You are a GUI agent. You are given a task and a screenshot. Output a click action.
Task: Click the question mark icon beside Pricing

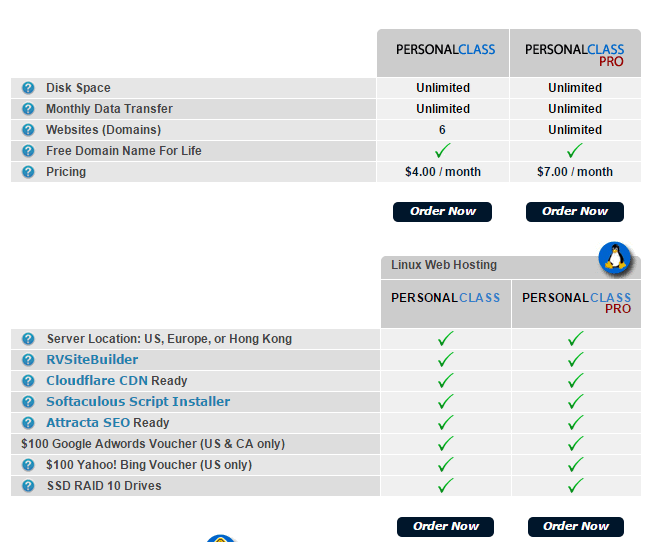(28, 172)
